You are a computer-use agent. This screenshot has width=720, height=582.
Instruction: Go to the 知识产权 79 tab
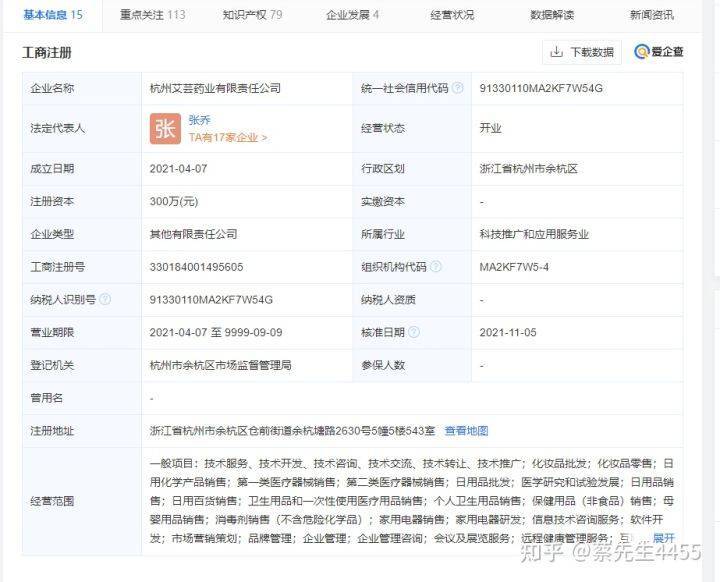(252, 15)
